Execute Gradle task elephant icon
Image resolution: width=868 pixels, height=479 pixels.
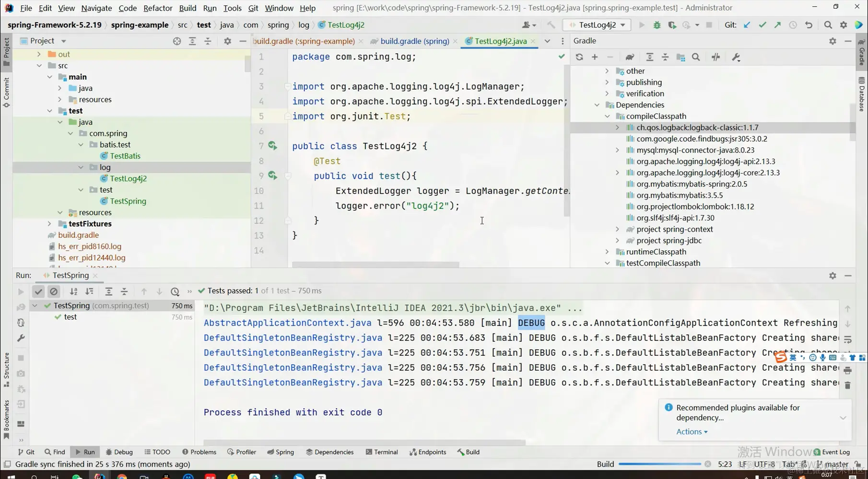coord(630,57)
